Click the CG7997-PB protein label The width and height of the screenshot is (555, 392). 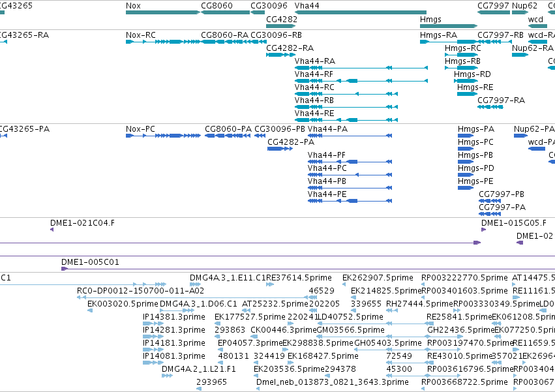502,195
